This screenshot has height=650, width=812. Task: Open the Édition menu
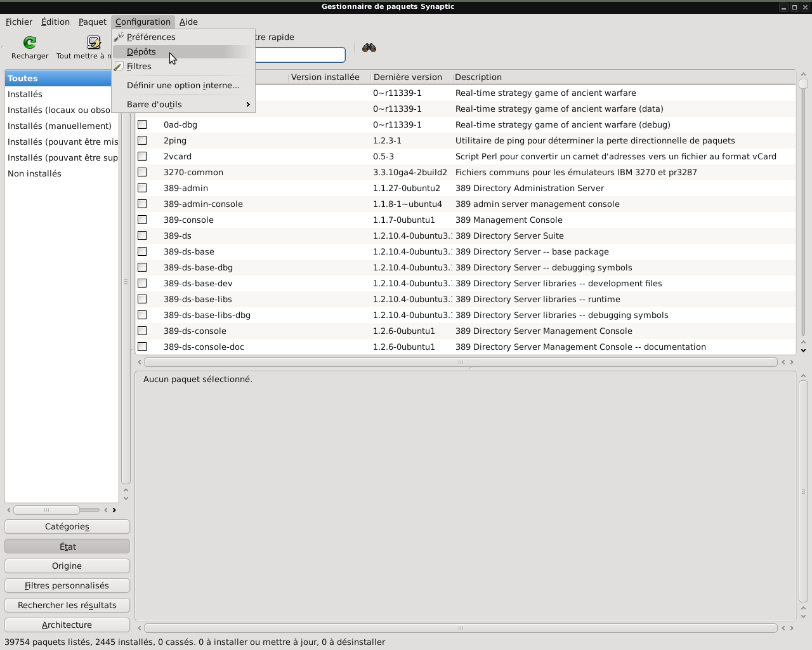coord(55,22)
